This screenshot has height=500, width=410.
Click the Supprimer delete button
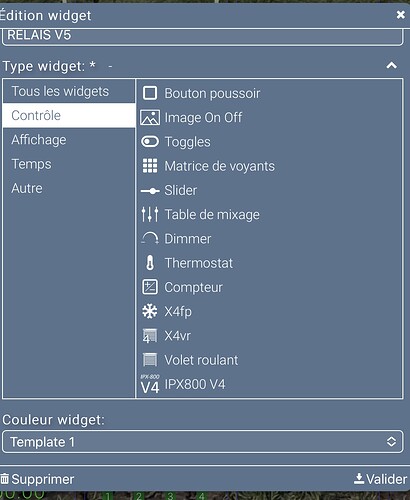coord(37,479)
